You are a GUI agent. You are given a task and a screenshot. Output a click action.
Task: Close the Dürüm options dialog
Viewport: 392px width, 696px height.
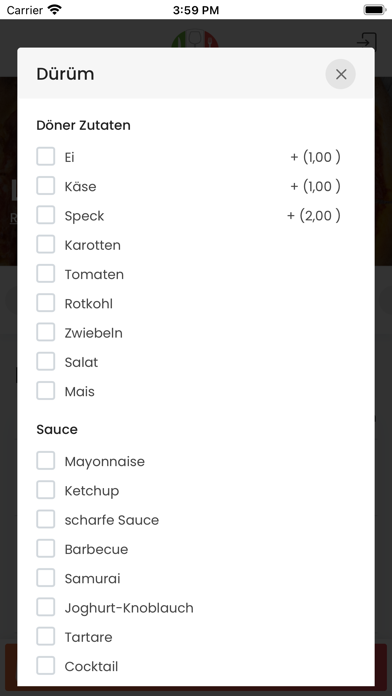(341, 74)
